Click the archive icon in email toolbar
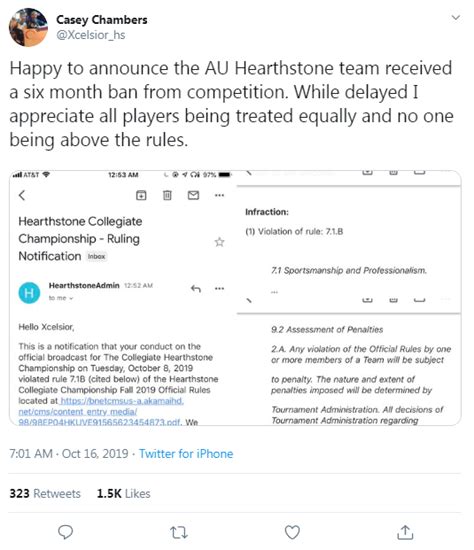Screen dimensions: 474x550 click(141, 195)
